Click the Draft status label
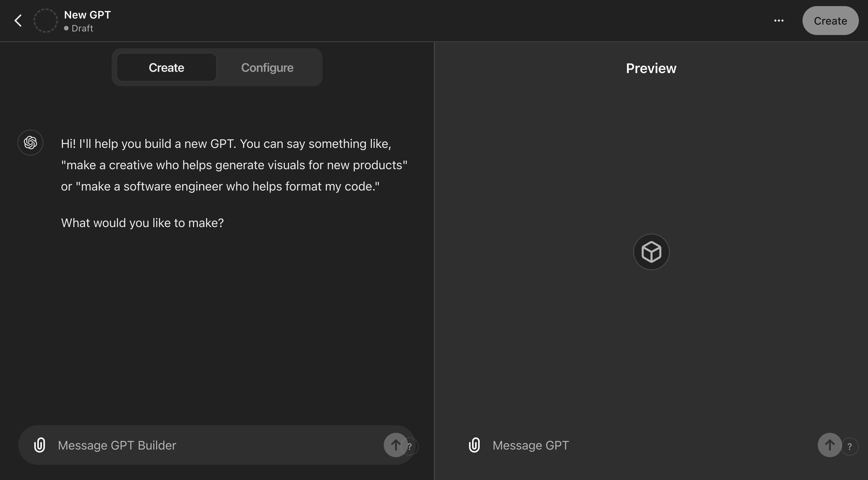The height and width of the screenshot is (480, 868). (82, 28)
